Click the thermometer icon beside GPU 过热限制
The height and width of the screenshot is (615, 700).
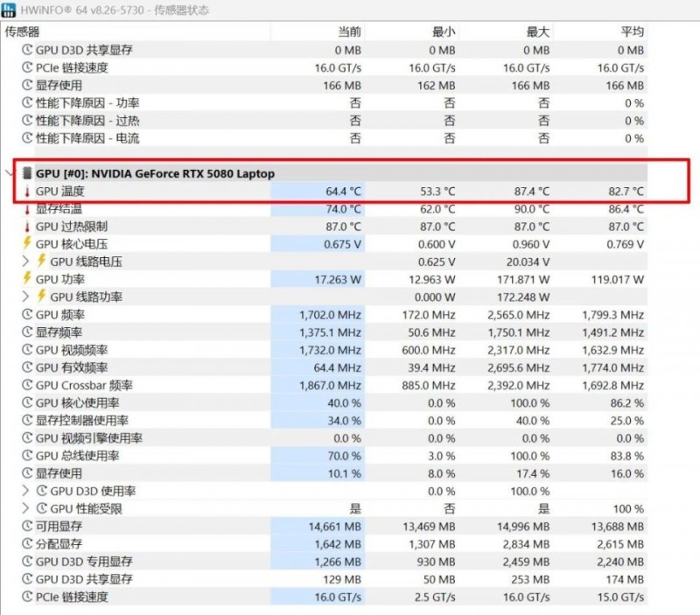(x=27, y=227)
